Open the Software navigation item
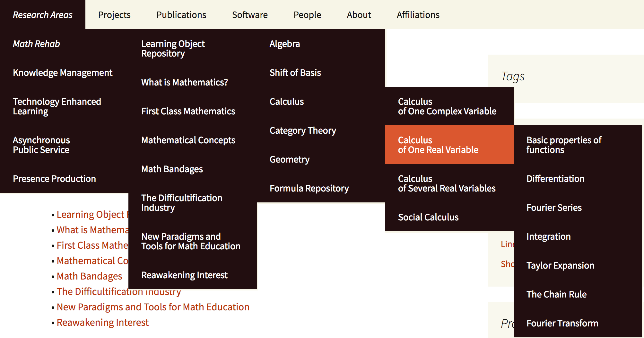Image resolution: width=644 pixels, height=338 pixels. 250,15
